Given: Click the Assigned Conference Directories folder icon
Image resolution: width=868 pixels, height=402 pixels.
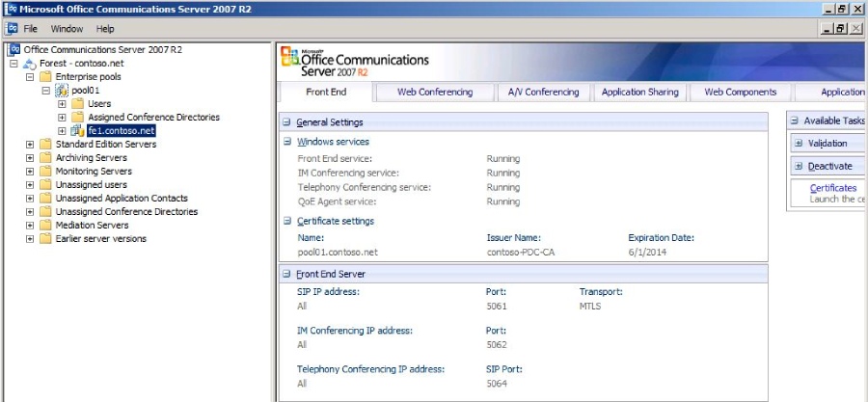Looking at the screenshot, I should click(77, 118).
